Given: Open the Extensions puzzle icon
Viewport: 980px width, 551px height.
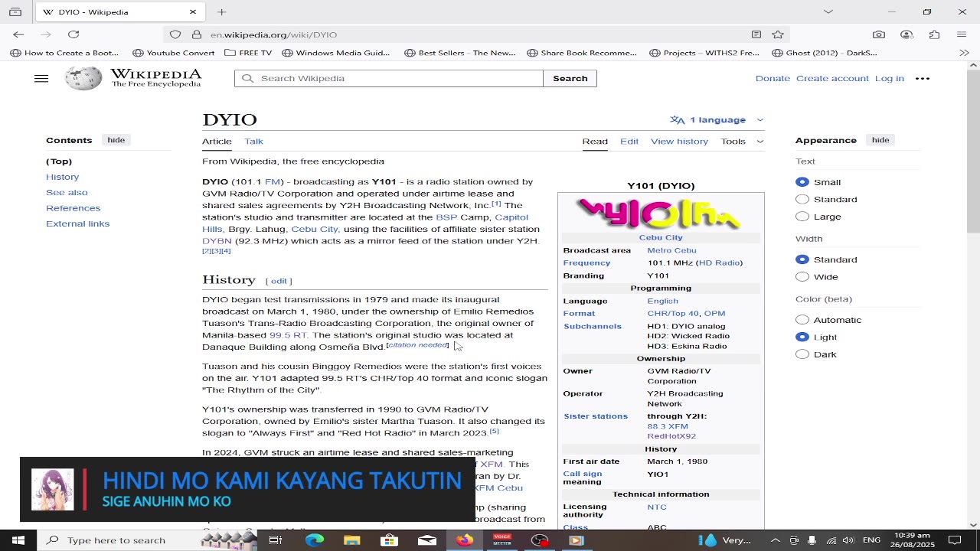Looking at the screenshot, I should (x=934, y=34).
